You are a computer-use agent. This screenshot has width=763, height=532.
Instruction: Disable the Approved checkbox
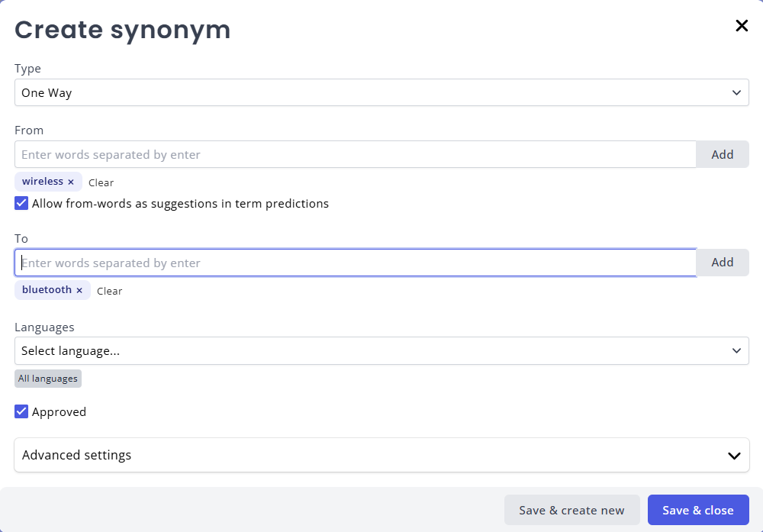point(21,411)
